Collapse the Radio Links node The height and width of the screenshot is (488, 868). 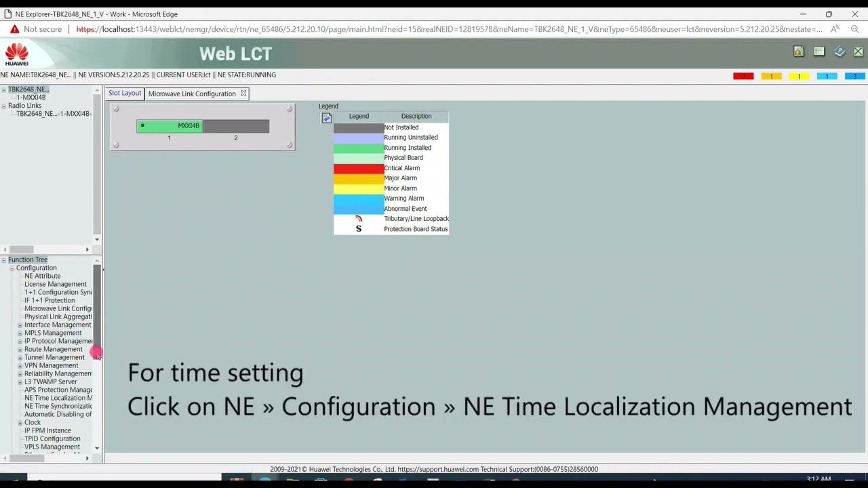pos(3,106)
